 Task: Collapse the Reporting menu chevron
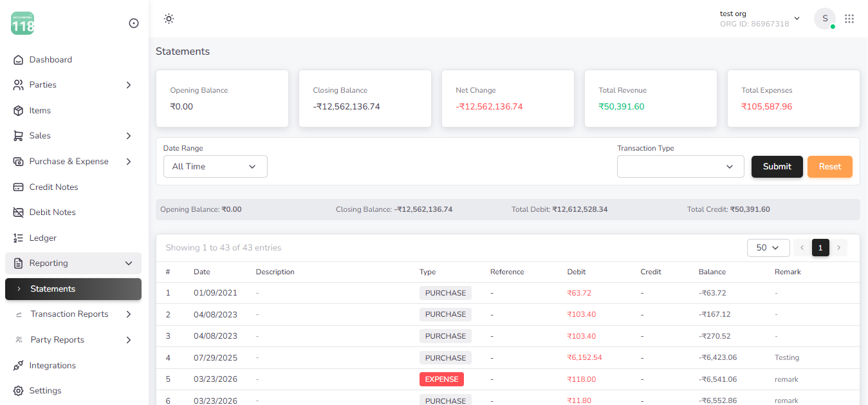tap(129, 263)
